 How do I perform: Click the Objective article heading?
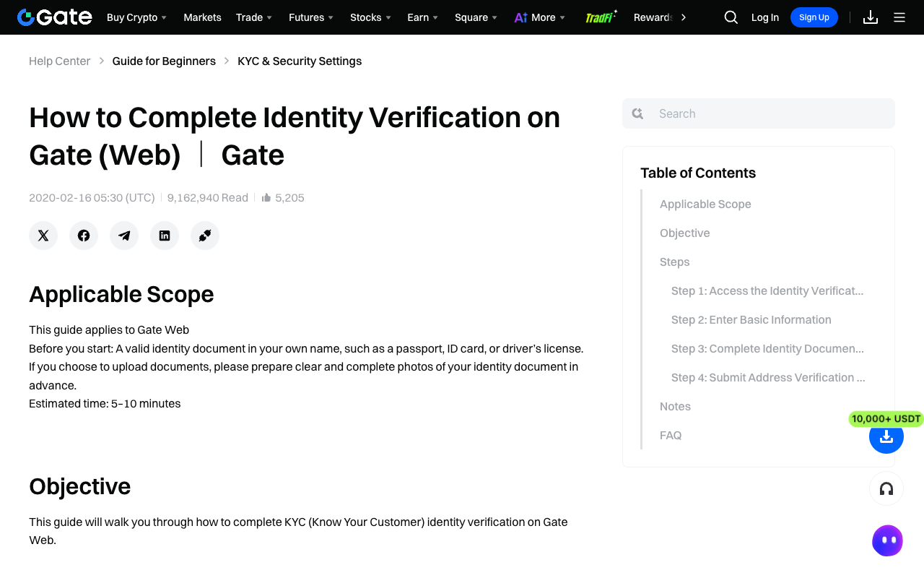click(79, 486)
